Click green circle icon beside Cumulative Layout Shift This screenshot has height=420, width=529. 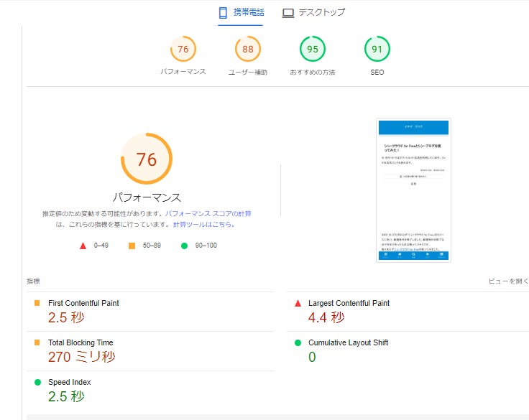coord(298,342)
